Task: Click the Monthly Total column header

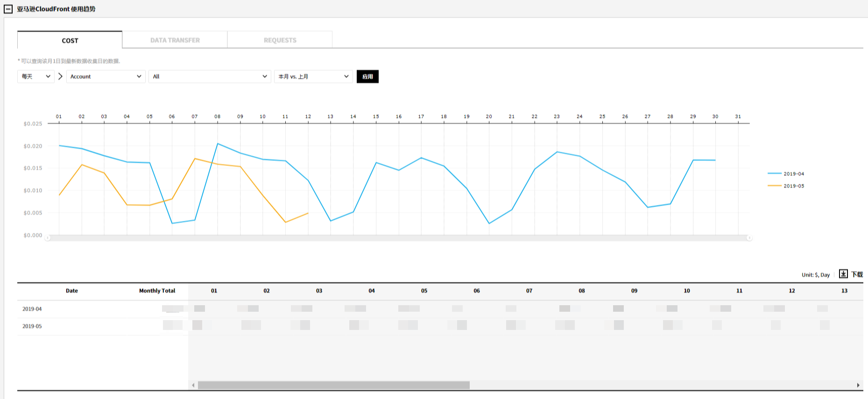Action: click(157, 291)
